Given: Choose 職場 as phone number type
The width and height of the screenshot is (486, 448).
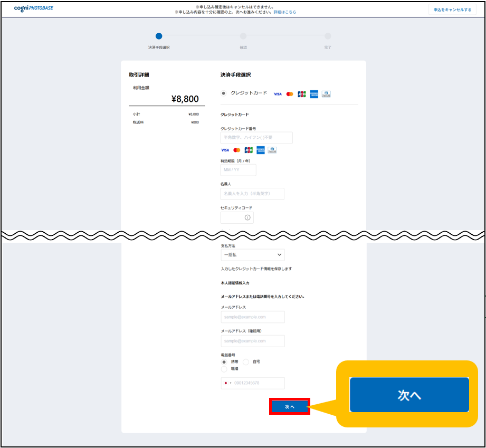Looking at the screenshot, I should pos(224,369).
